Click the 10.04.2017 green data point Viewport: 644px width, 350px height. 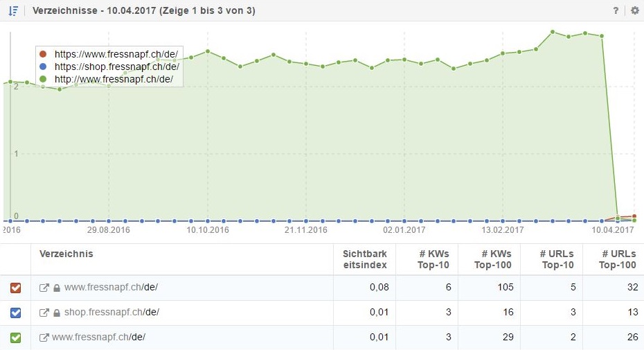[x=618, y=219]
